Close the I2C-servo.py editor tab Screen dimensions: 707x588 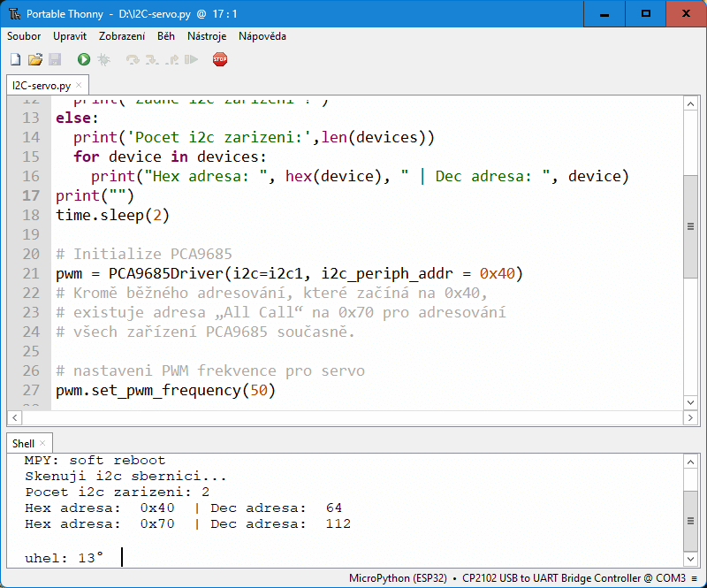79,85
